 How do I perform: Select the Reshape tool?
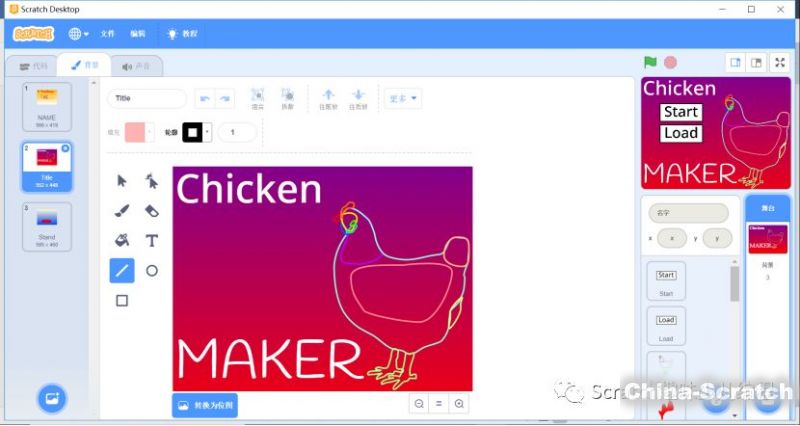pos(152,181)
